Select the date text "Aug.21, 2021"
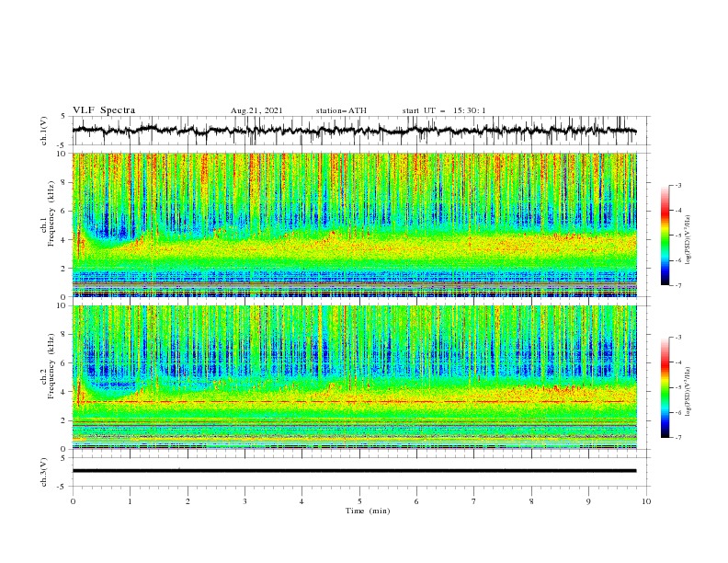This screenshot has height=563, width=728. pos(256,110)
